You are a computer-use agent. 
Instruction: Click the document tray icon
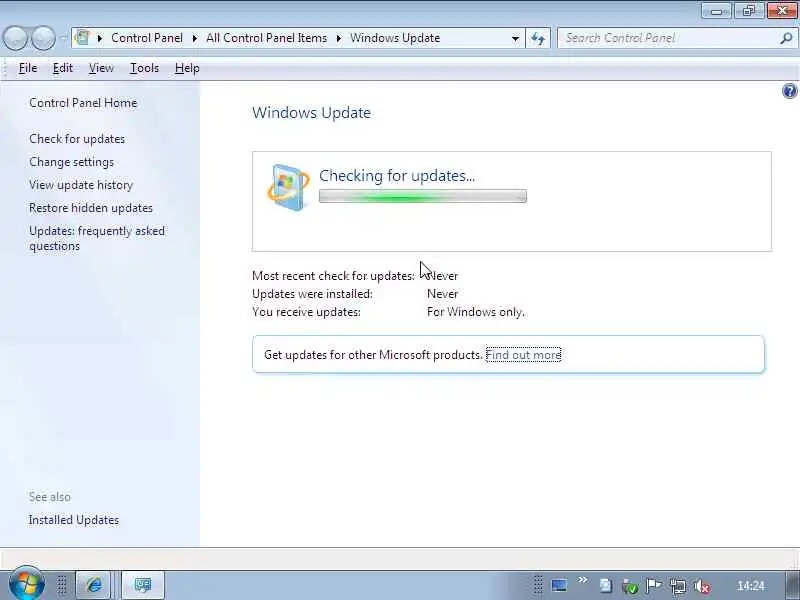point(606,586)
